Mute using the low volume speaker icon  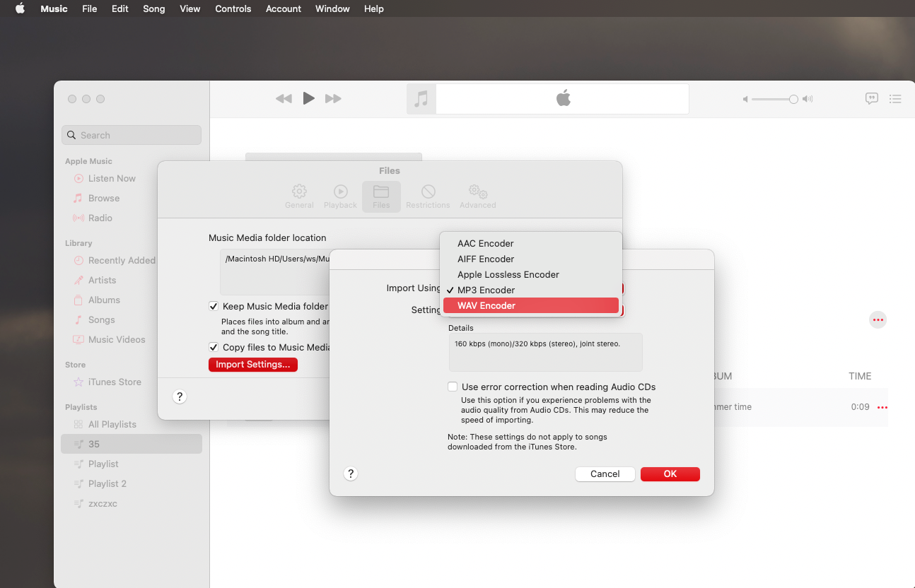(x=745, y=100)
